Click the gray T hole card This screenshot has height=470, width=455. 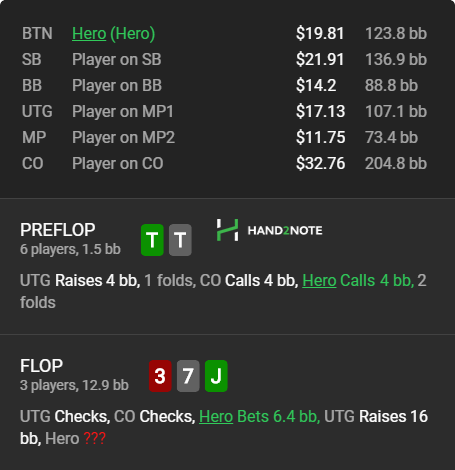tap(180, 240)
